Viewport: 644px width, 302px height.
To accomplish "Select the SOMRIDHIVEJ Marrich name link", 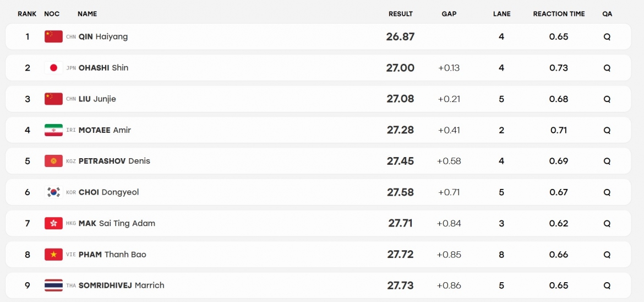I will (x=121, y=285).
